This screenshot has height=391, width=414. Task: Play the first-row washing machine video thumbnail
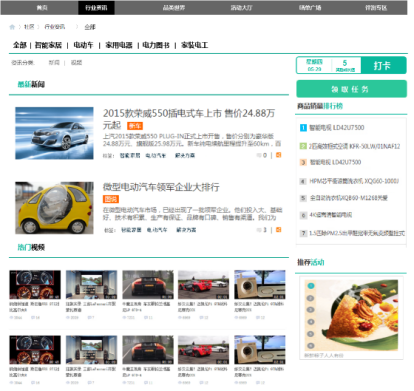coord(260,284)
